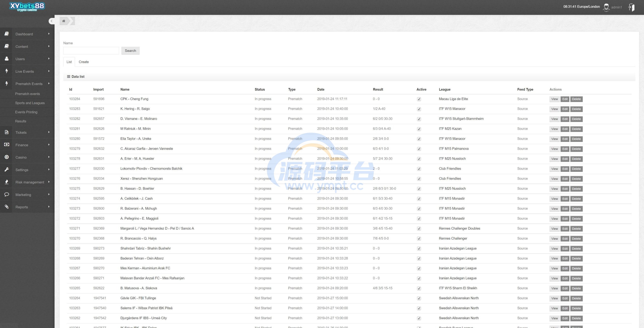Viewport: 644px width, 328px height.
Task: Click the Marketing speech bubble icon
Action: [x=7, y=194]
